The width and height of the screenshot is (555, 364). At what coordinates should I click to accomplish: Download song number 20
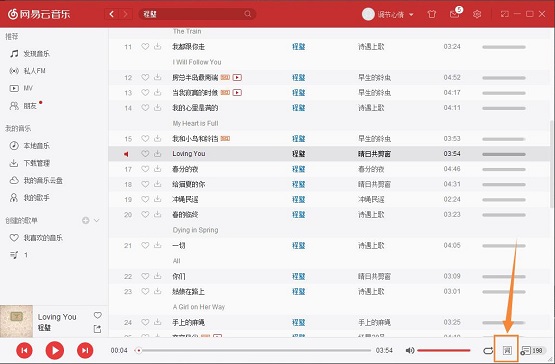[x=158, y=215]
